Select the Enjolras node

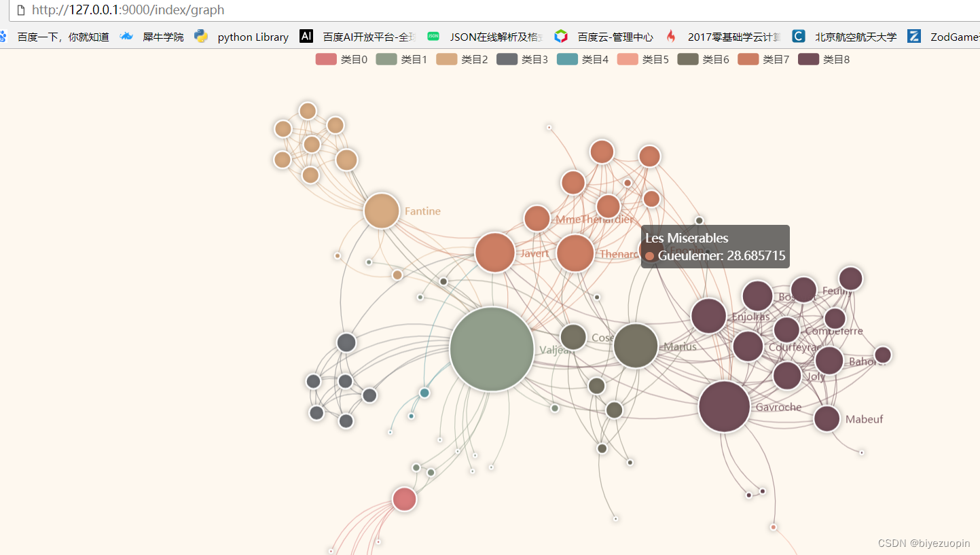[709, 316]
